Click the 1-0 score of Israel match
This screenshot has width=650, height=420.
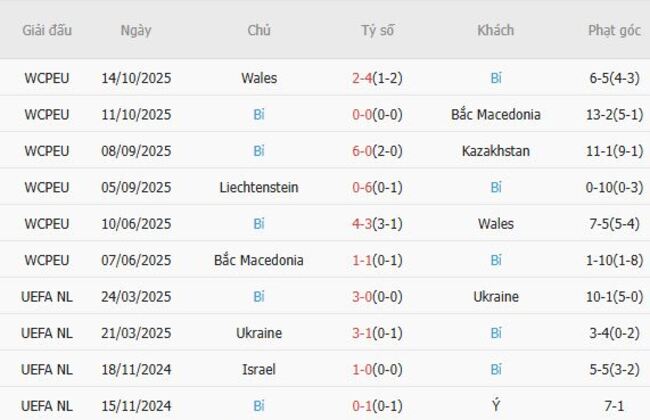pyautogui.click(x=363, y=370)
